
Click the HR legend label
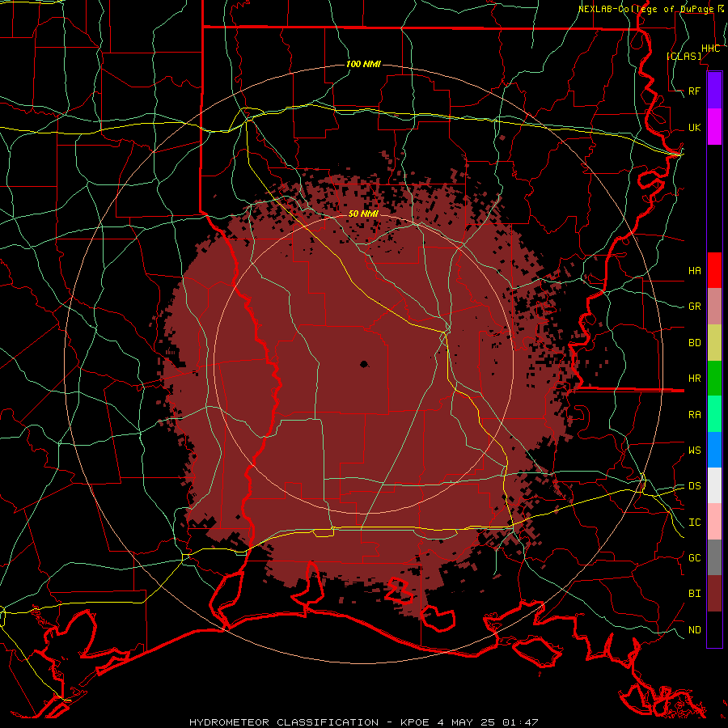pos(695,379)
